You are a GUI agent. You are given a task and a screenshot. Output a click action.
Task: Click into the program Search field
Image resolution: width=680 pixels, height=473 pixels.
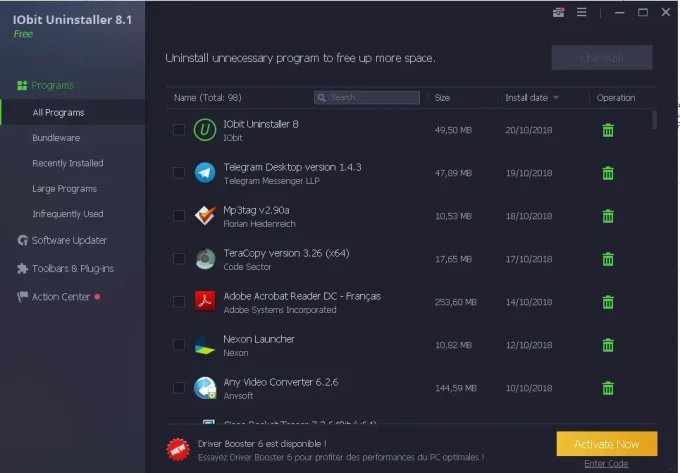372,98
